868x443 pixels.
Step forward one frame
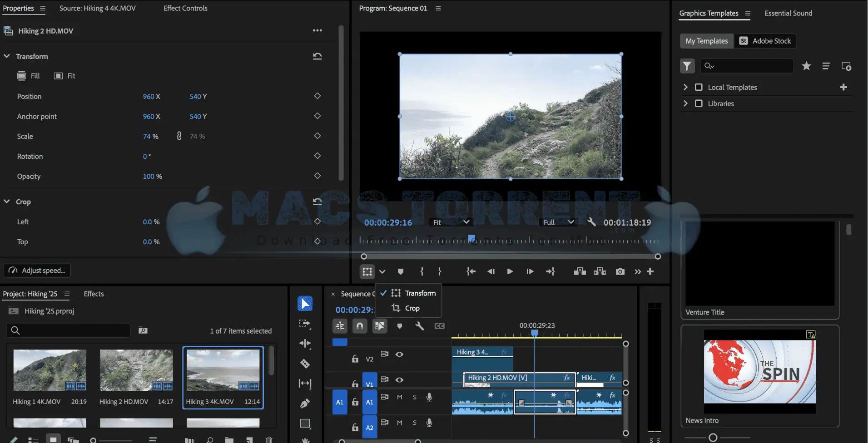(x=530, y=271)
